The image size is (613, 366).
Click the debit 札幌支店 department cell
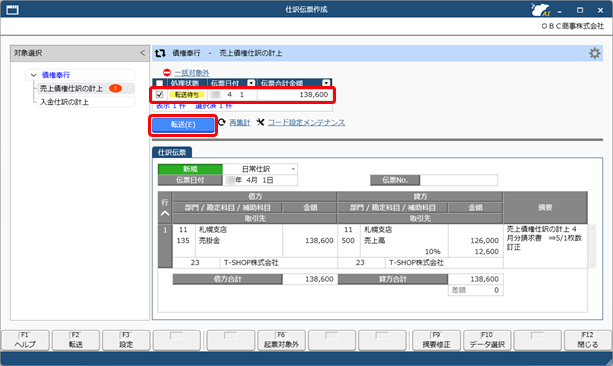pyautogui.click(x=213, y=230)
